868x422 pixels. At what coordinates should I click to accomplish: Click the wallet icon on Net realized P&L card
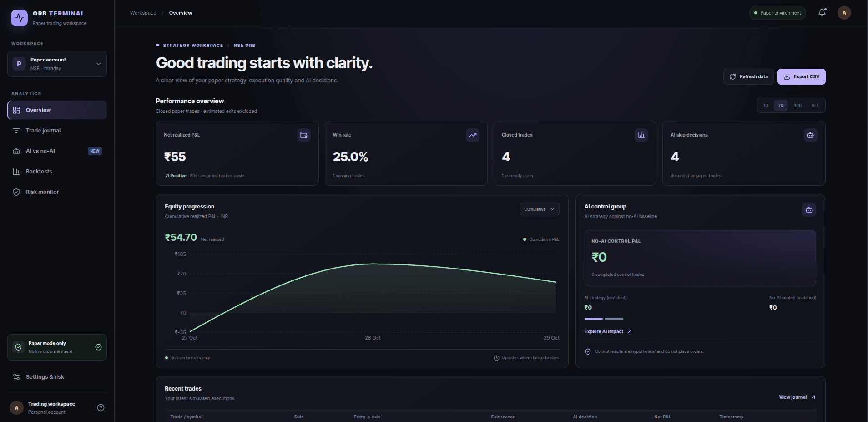click(304, 135)
